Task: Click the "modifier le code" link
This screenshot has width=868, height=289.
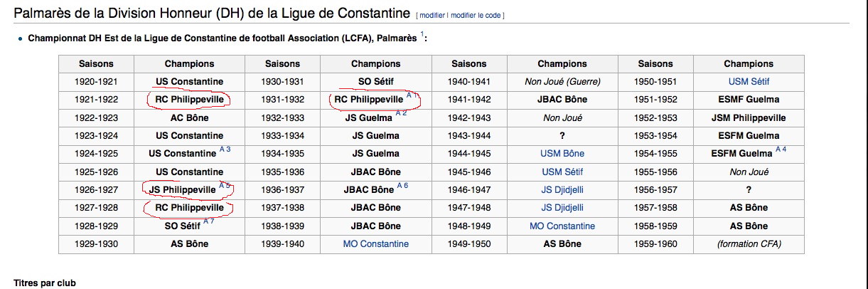Action: pos(476,15)
